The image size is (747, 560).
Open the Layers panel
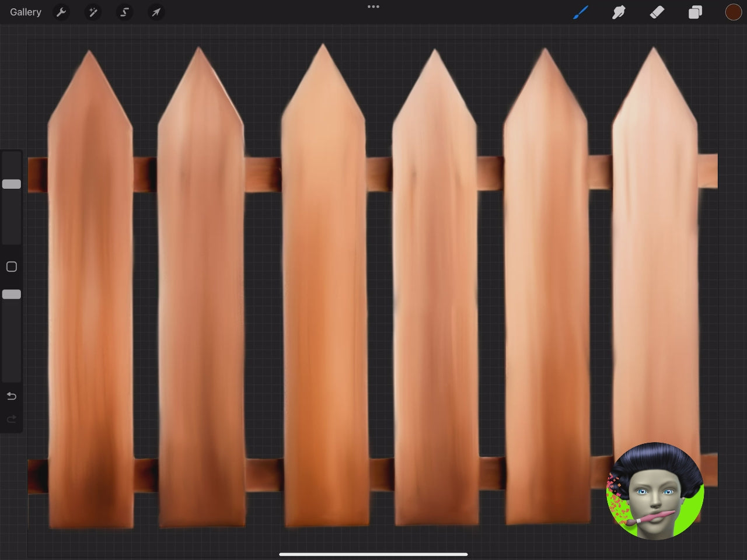[x=695, y=12]
